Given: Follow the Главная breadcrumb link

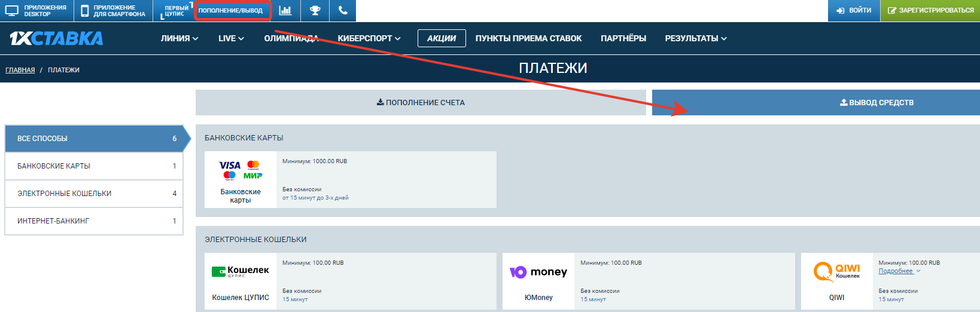Looking at the screenshot, I should [20, 70].
